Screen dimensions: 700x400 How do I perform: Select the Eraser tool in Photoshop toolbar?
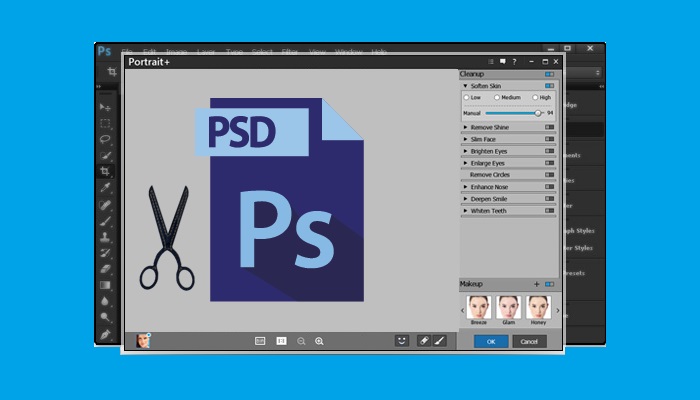(105, 269)
